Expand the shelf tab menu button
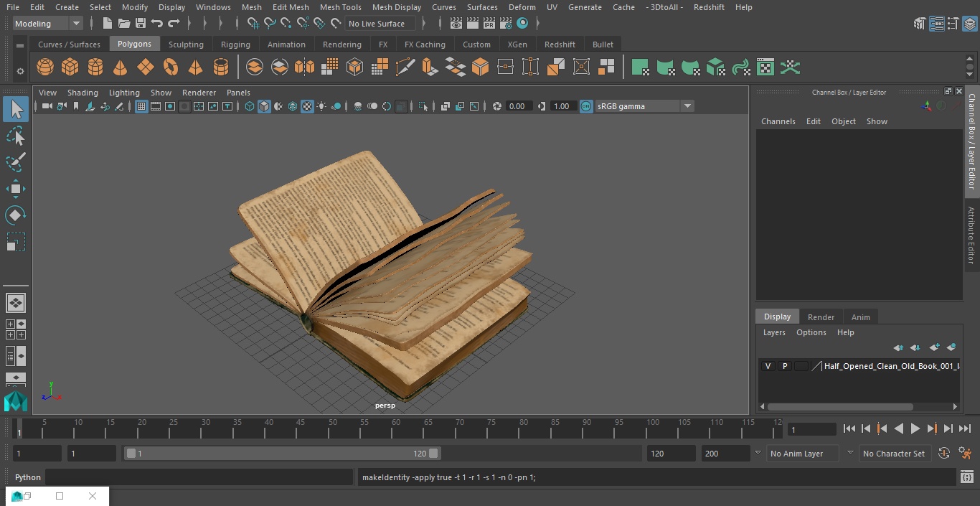980x506 pixels. 20,45
